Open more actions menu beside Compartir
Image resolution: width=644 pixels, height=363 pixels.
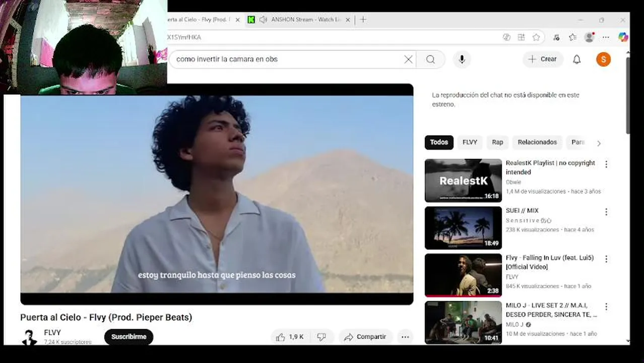point(405,337)
